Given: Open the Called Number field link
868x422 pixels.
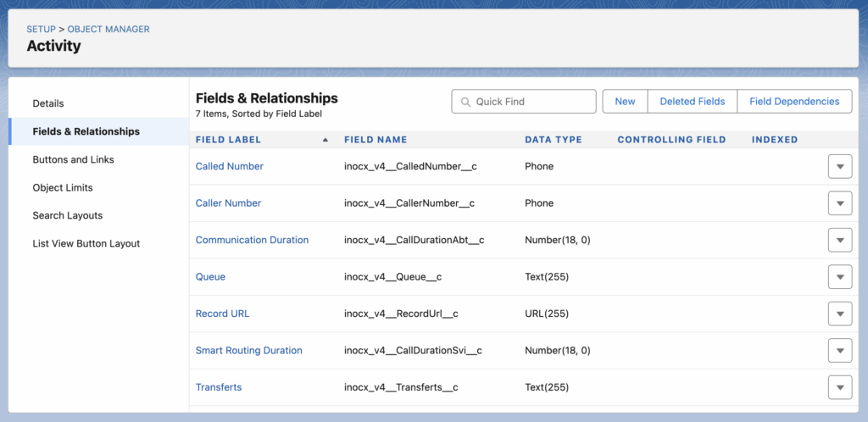Looking at the screenshot, I should coord(230,167).
